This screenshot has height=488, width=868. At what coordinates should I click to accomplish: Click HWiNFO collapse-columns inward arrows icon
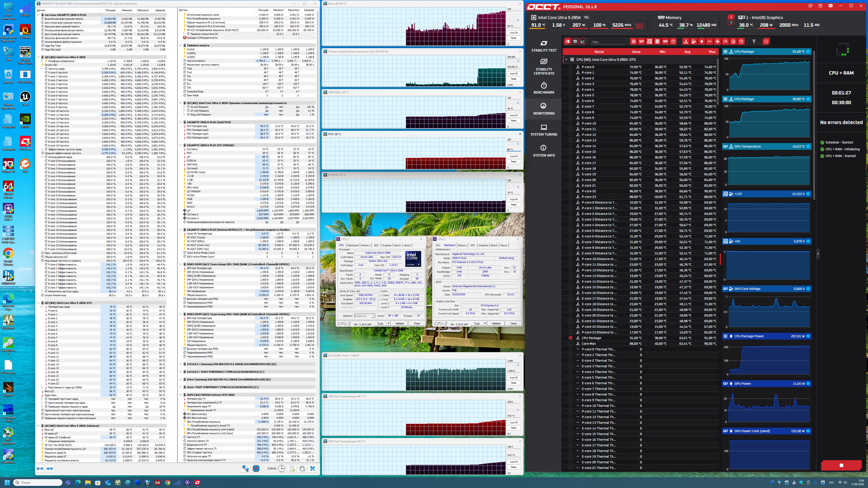coord(50,468)
